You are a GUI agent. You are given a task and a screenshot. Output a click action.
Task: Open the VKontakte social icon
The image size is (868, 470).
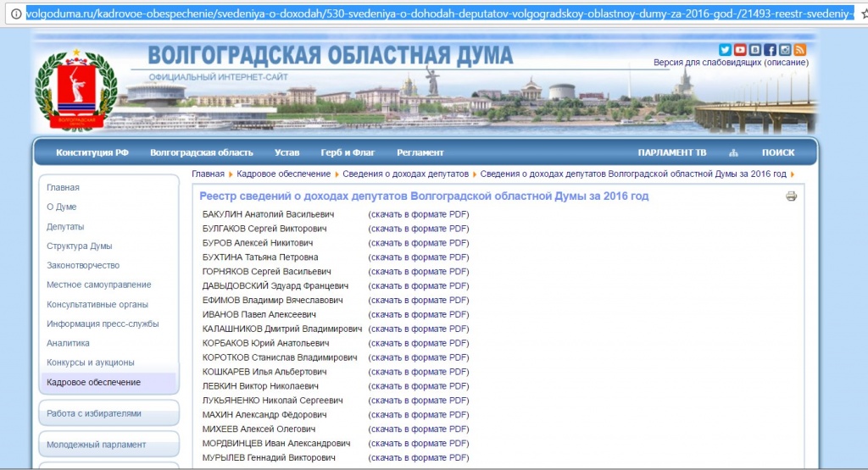tap(754, 50)
